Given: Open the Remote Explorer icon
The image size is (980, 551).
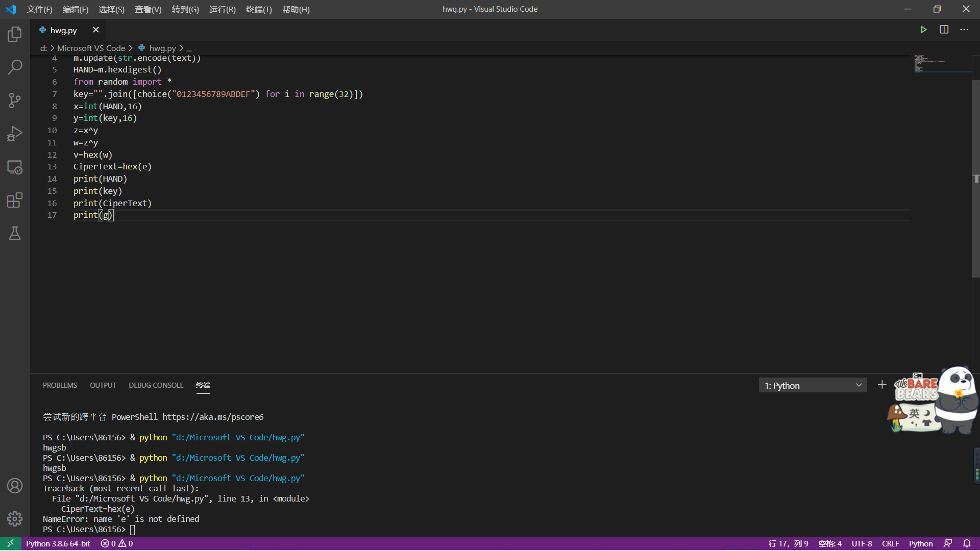Looking at the screenshot, I should [x=15, y=167].
